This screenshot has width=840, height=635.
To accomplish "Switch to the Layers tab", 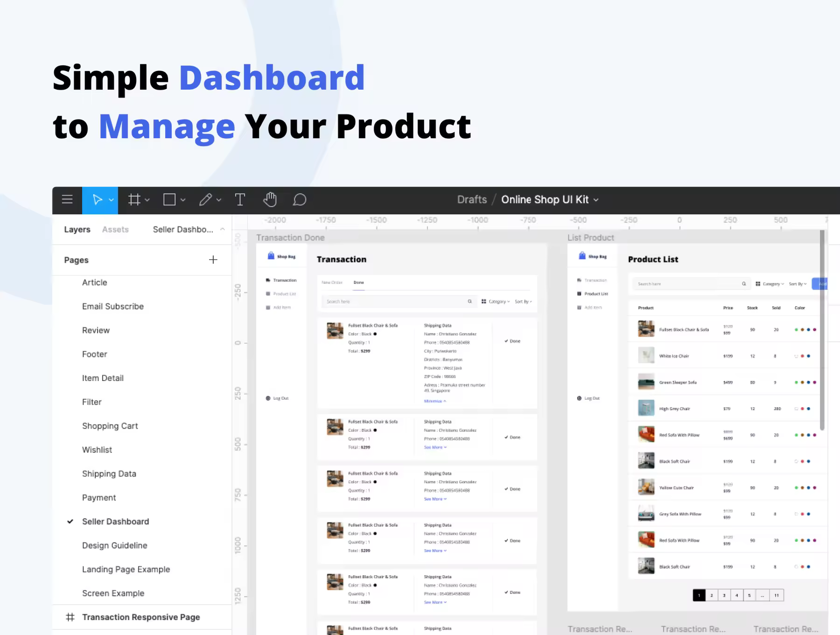I will [77, 229].
